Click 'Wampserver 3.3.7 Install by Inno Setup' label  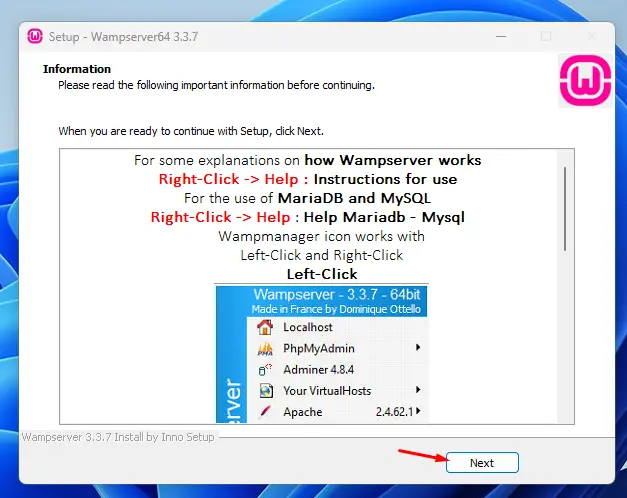point(118,437)
